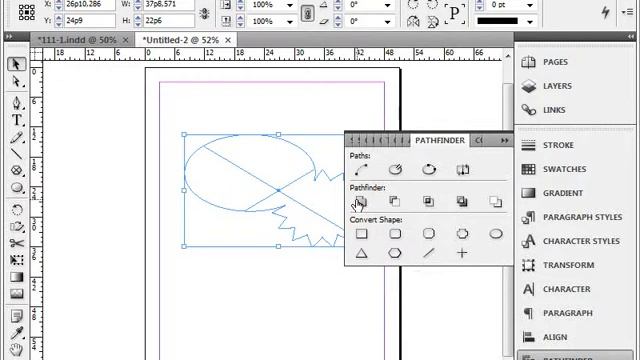Switch to 111-1.indd document tab
The height and width of the screenshot is (360, 640).
[x=77, y=40]
